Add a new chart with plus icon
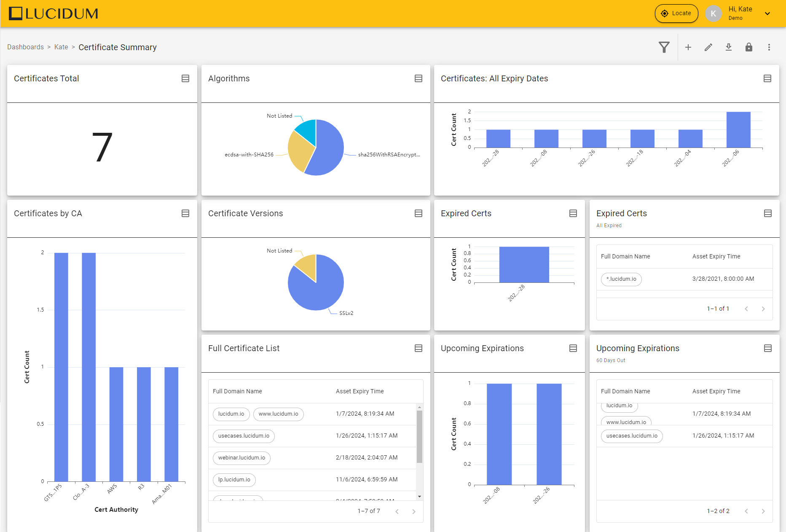Viewport: 786px width, 532px height. pyautogui.click(x=688, y=47)
